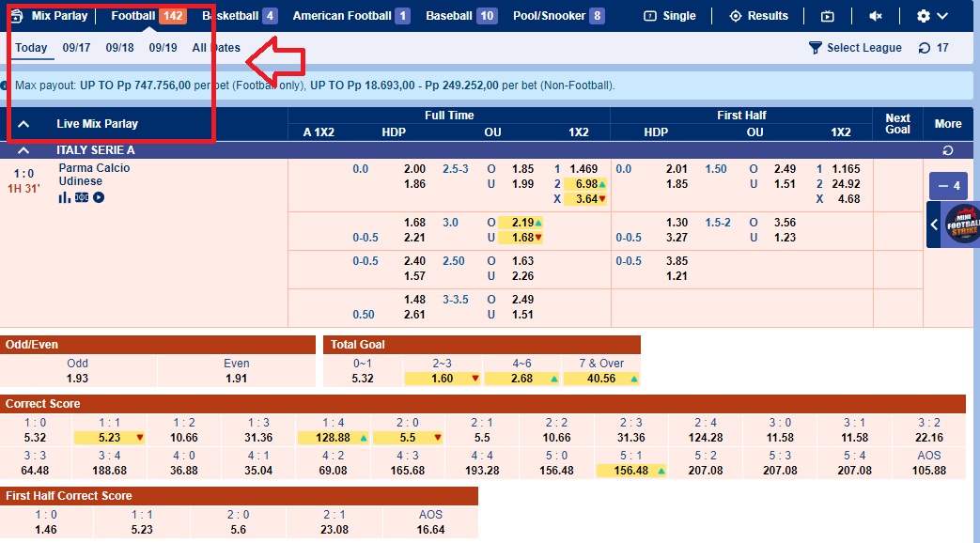Pick correct score 5:1 odds 156.48

coord(631,471)
